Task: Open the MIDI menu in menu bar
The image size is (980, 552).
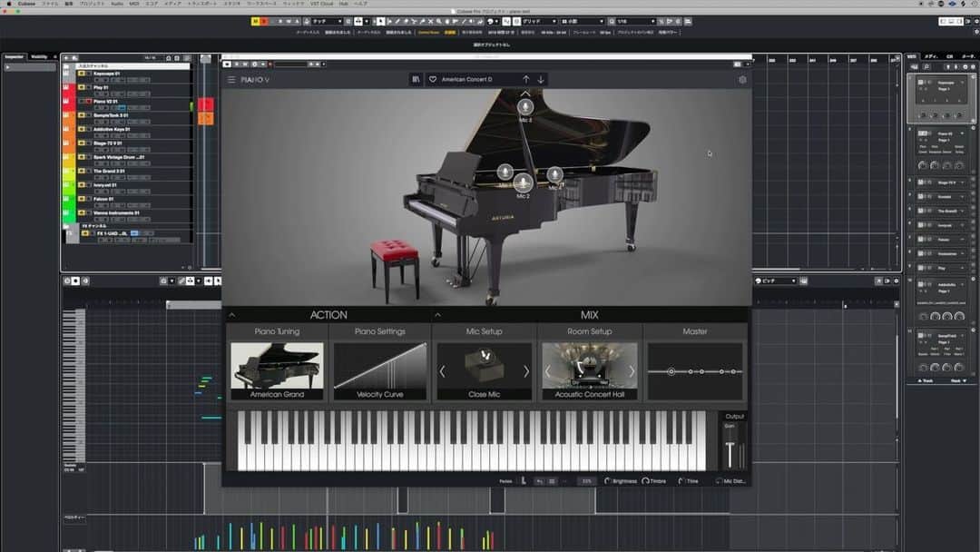Action: click(133, 4)
